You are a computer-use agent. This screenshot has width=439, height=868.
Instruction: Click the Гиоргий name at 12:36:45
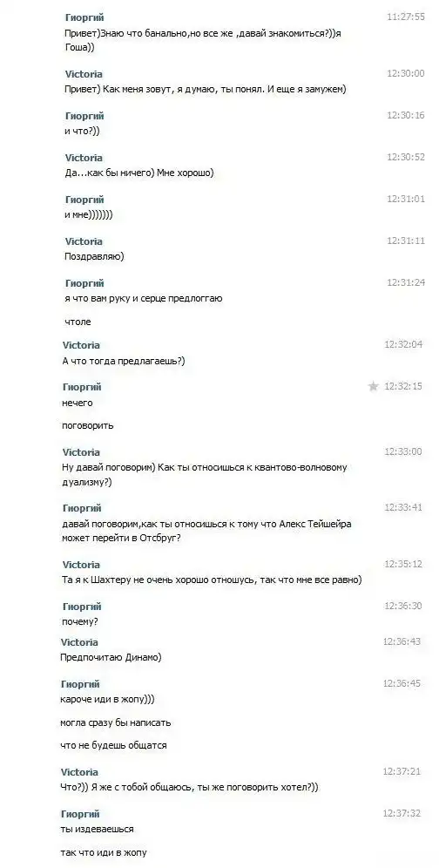(80, 684)
